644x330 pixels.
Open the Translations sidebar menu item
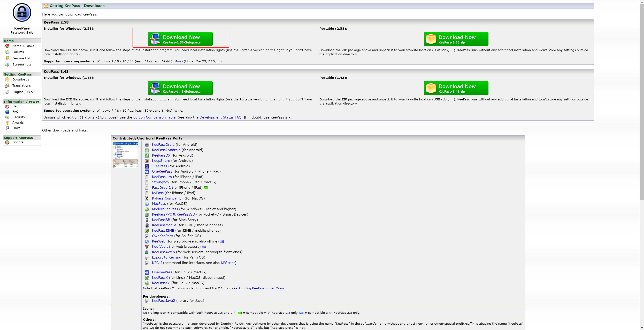(21, 86)
